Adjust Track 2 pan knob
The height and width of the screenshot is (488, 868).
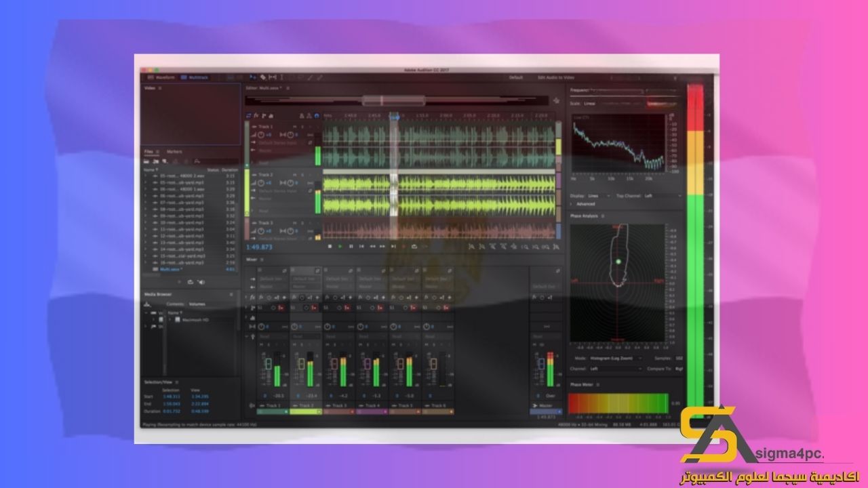[x=291, y=183]
